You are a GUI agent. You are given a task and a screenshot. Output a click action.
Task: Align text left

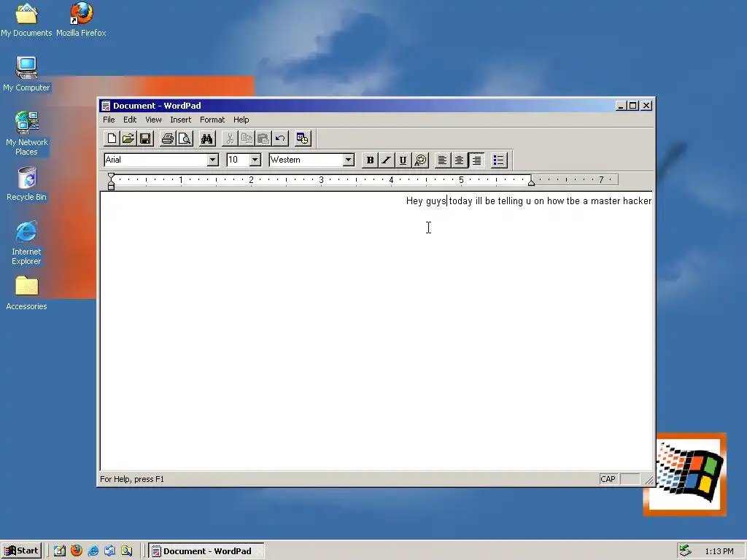tap(442, 160)
